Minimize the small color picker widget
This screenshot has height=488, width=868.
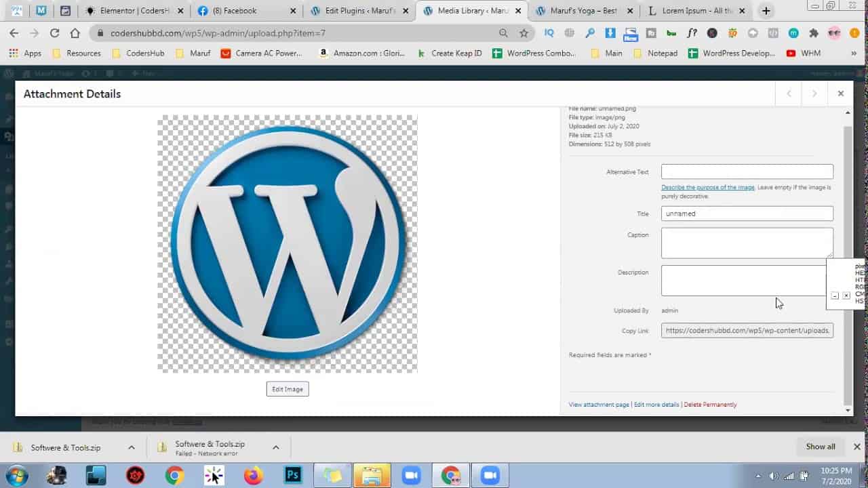pyautogui.click(x=835, y=296)
